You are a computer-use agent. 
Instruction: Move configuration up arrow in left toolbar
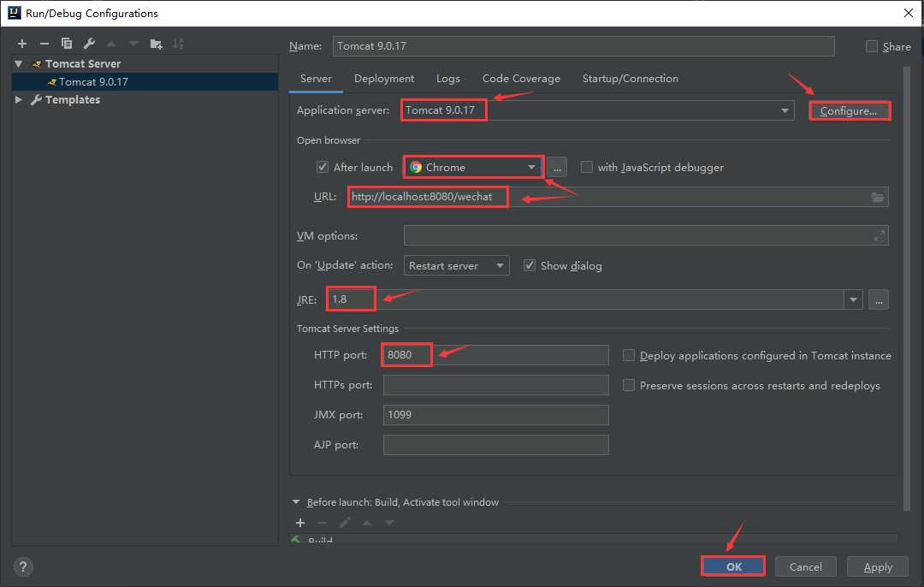(111, 44)
